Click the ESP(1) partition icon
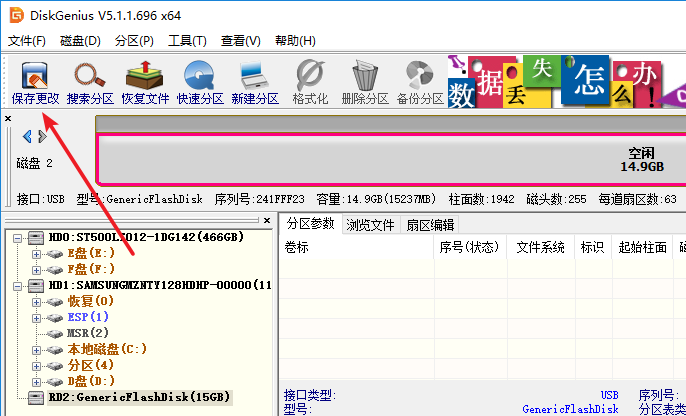686x416 pixels. (x=55, y=318)
